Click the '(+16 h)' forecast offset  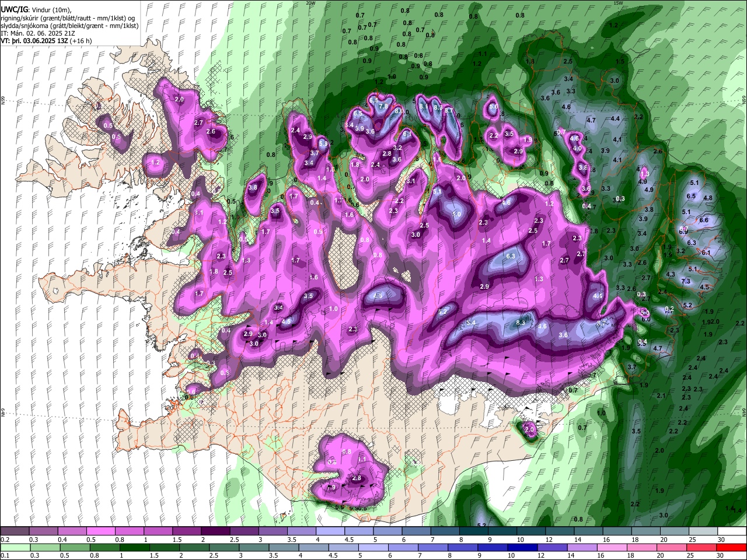[x=81, y=41]
